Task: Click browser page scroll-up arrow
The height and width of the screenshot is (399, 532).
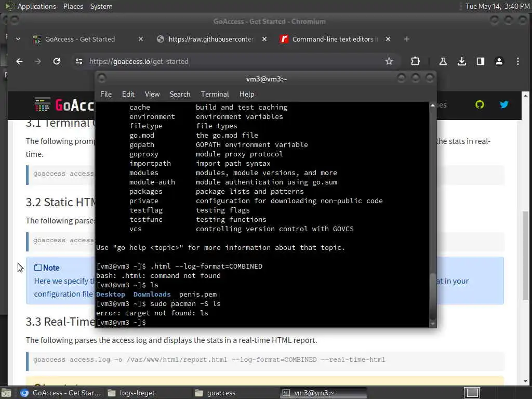Action: coord(525,95)
